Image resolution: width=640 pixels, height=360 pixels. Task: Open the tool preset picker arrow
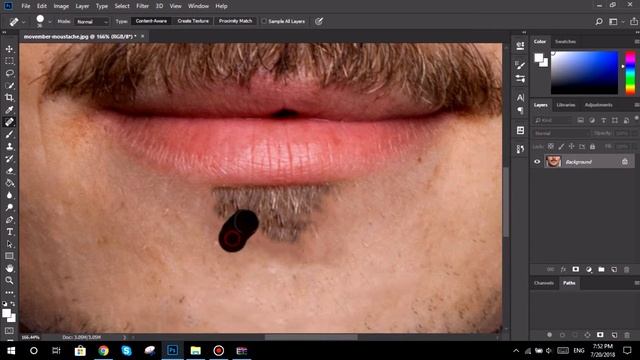pyautogui.click(x=24, y=22)
